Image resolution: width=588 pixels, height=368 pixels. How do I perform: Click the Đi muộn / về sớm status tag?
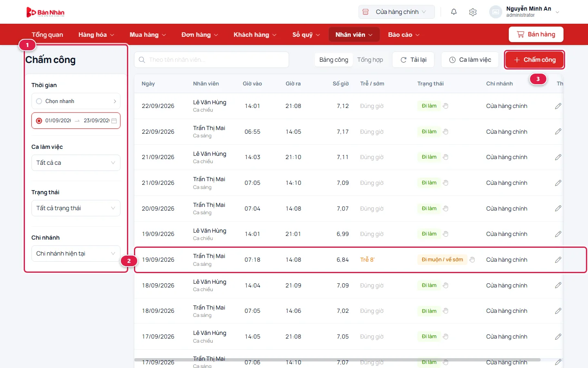442,260
